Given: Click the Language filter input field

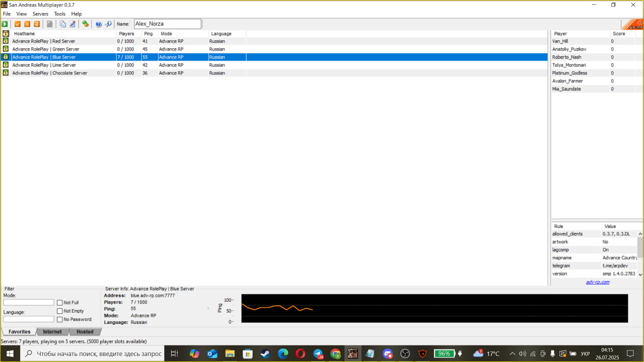Looking at the screenshot, I should (x=29, y=319).
